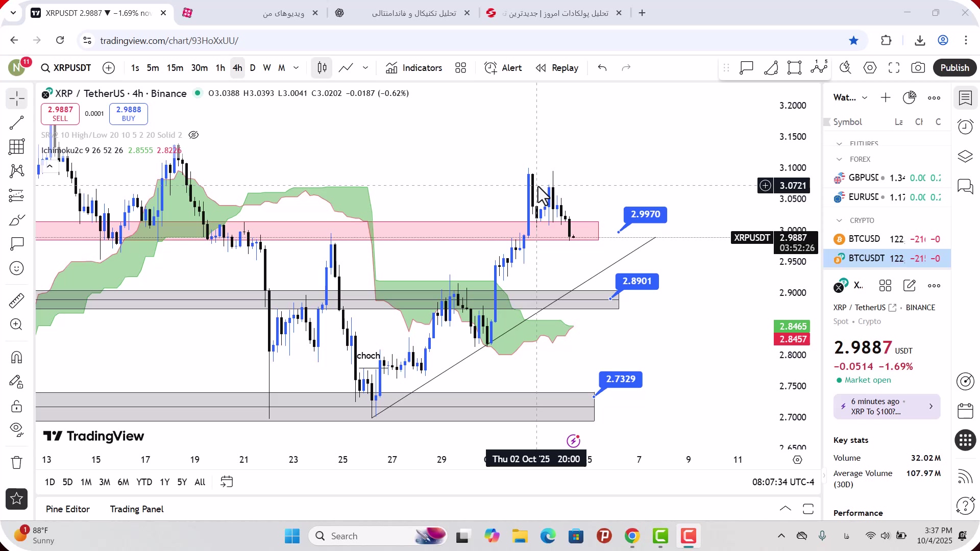Screen dimensions: 980x551
Task: Select GBPUSD in the watchlist
Action: pyautogui.click(x=887, y=178)
